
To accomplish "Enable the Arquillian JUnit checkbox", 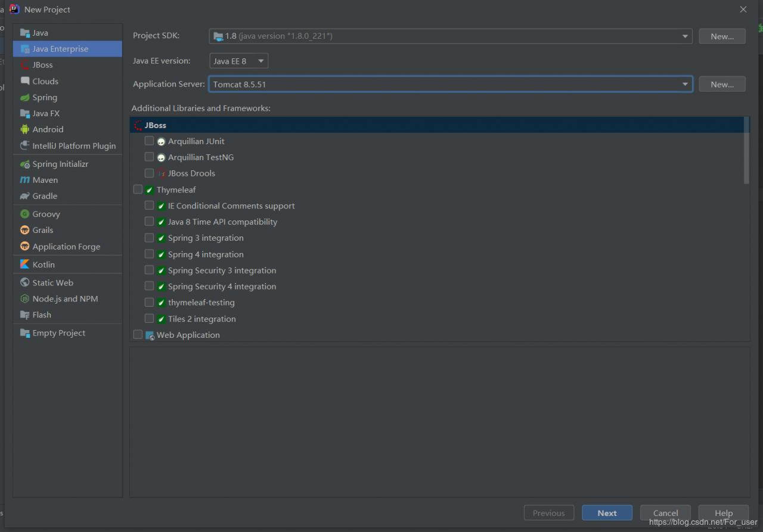I will 149,141.
